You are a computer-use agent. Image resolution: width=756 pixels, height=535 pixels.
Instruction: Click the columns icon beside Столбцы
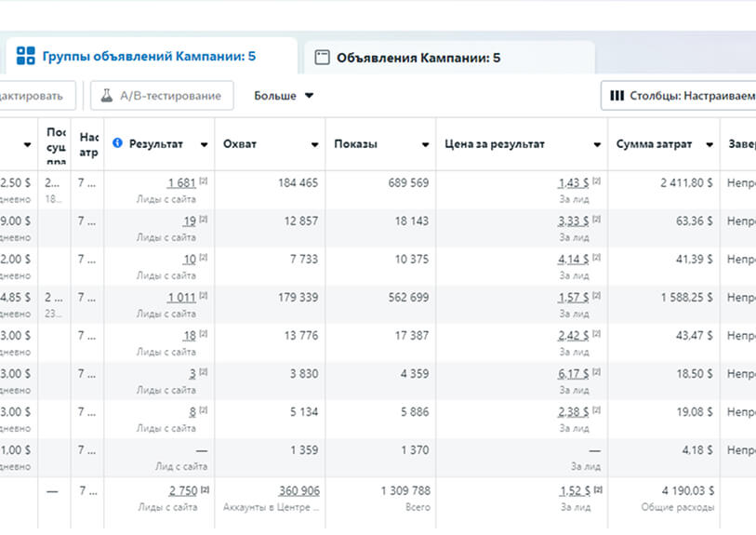click(617, 96)
